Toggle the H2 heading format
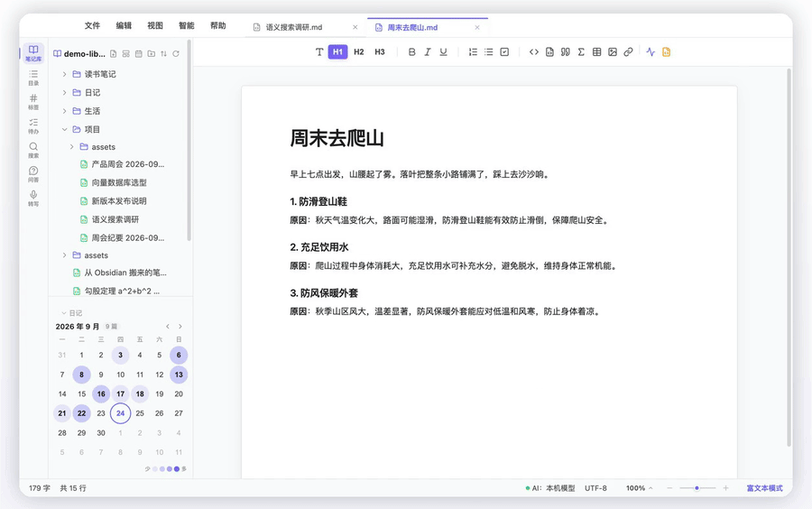Viewport: 812px width, 509px height. point(359,51)
